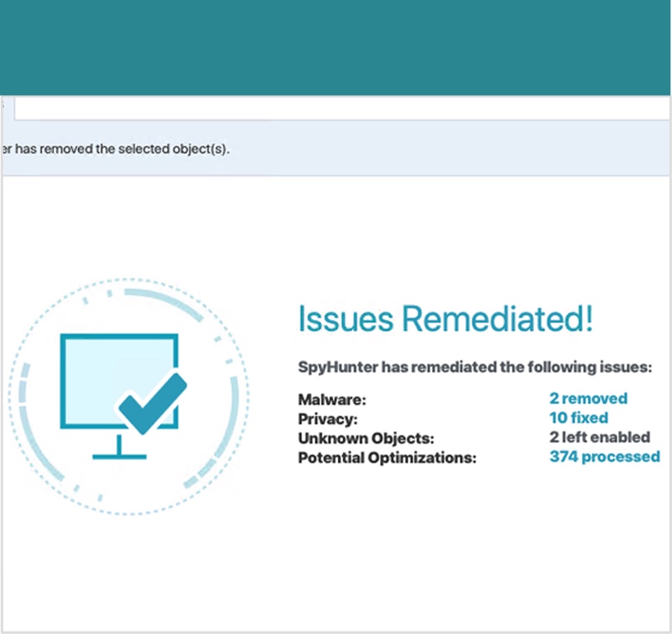Click the 'SpyHunter has remediated' subtitle text
Screen dimensions: 672x634
click(x=474, y=367)
